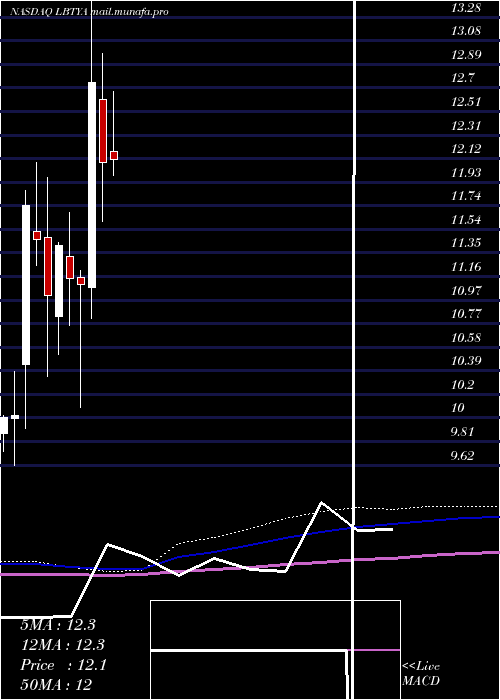This screenshot has width=500, height=700.
Task: Click the 12.12 price axis label
Action: point(466,149)
